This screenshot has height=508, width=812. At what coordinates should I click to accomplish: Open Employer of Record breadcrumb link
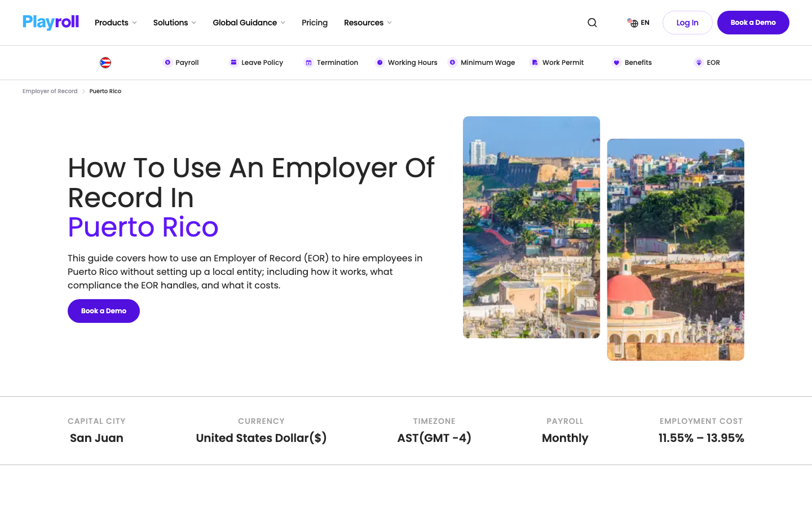(x=50, y=91)
